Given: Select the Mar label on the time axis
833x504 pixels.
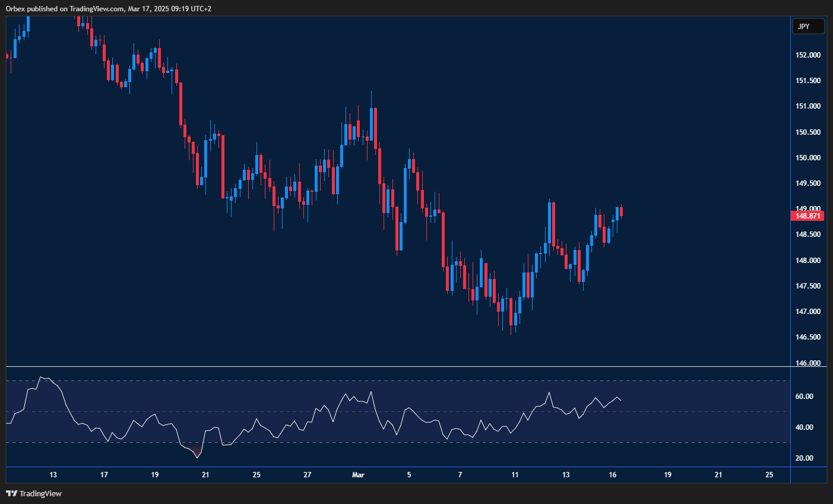Looking at the screenshot, I should [358, 475].
